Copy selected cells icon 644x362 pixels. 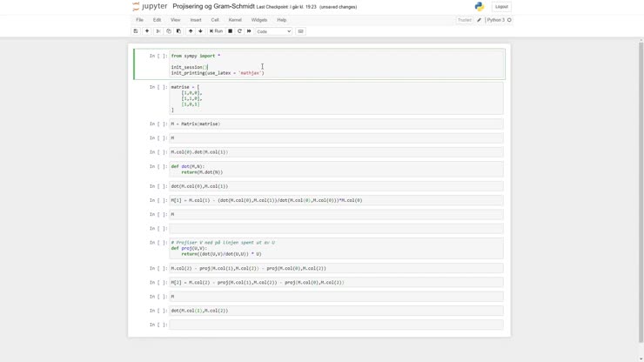click(x=169, y=31)
